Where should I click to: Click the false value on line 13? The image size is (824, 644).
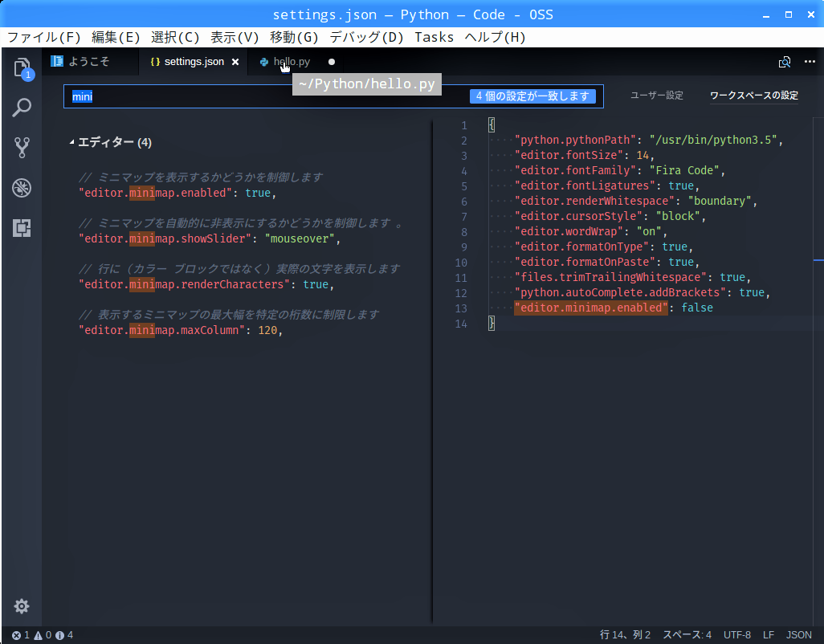pyautogui.click(x=697, y=308)
